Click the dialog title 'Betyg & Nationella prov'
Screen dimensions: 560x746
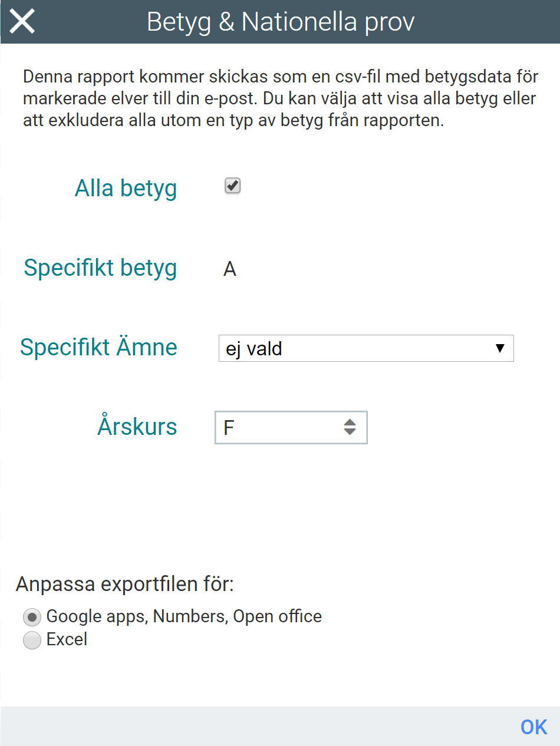[x=281, y=22]
